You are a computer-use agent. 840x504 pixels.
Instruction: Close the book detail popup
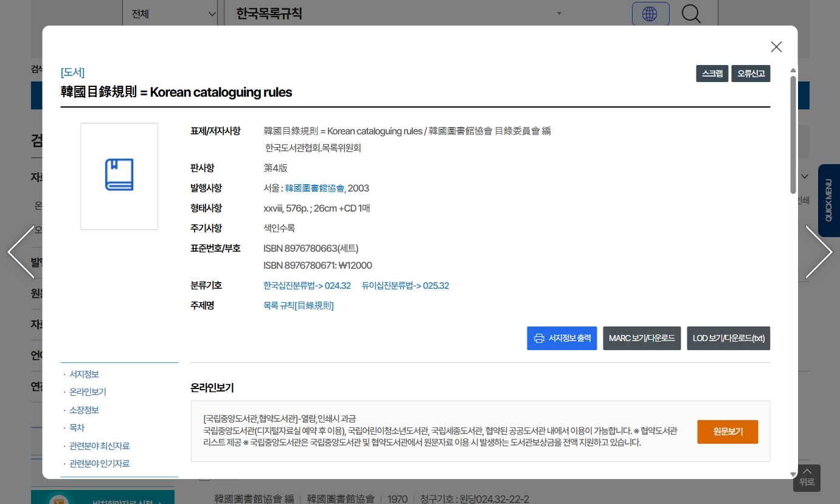776,47
